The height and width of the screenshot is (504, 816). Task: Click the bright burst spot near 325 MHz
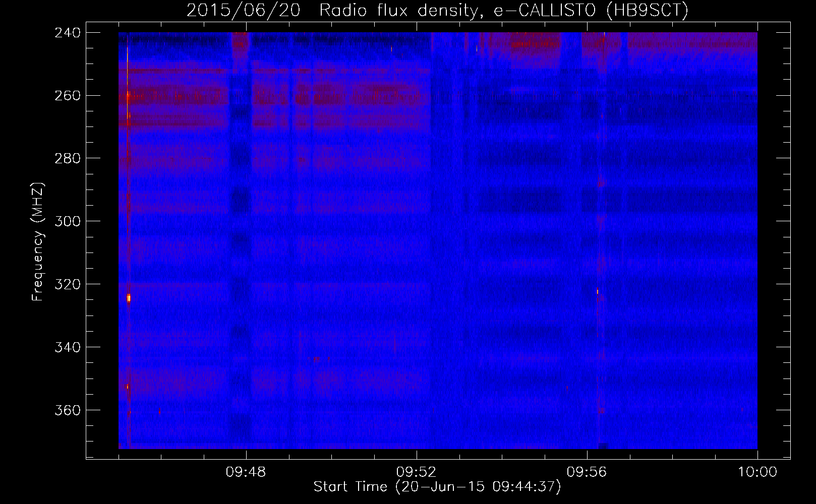(x=129, y=298)
